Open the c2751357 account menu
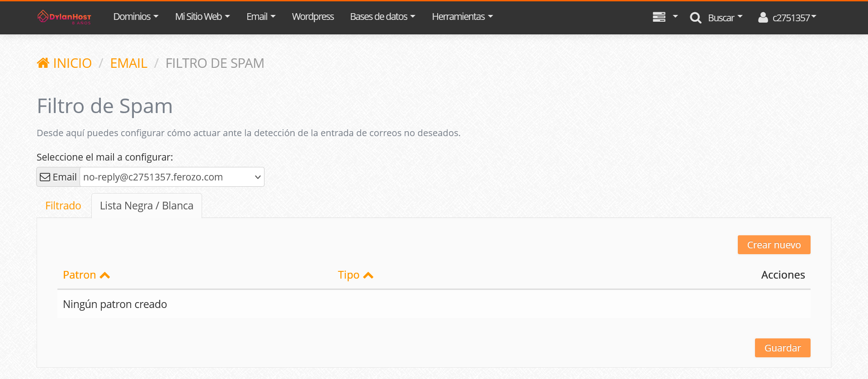Image resolution: width=868 pixels, height=379 pixels. pos(794,18)
